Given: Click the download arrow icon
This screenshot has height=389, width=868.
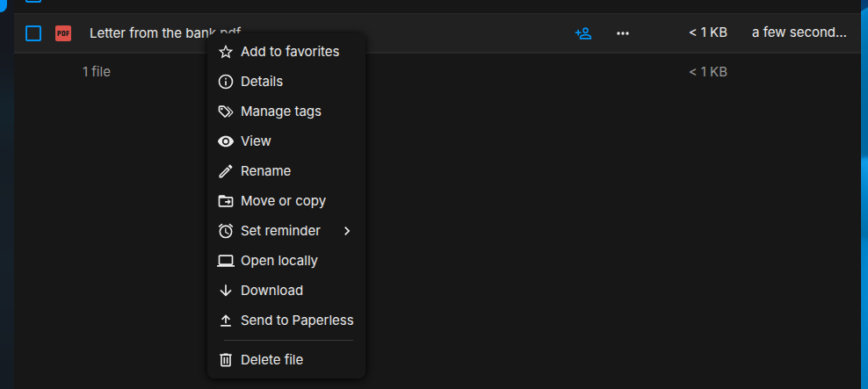Looking at the screenshot, I should click(x=225, y=291).
